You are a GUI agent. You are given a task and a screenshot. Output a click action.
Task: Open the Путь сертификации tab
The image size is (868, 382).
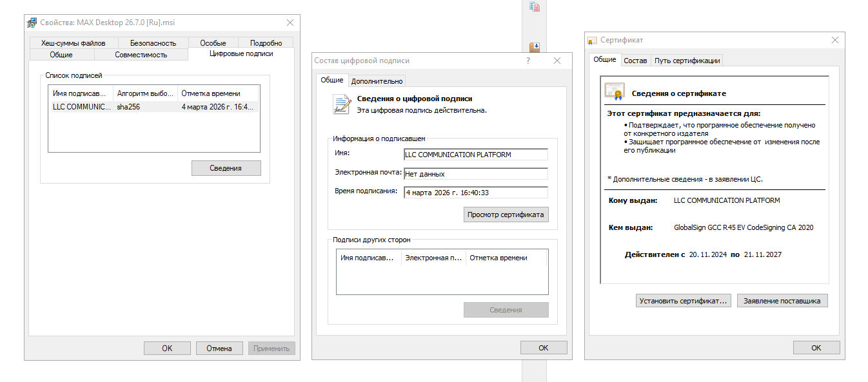(x=687, y=61)
